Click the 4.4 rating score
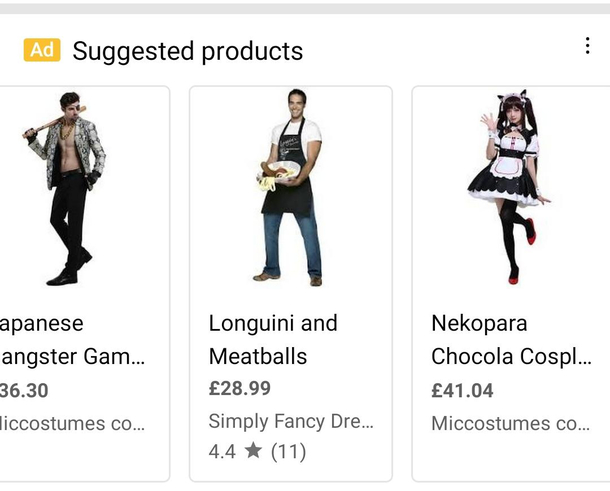610x491 pixels. coord(222,451)
